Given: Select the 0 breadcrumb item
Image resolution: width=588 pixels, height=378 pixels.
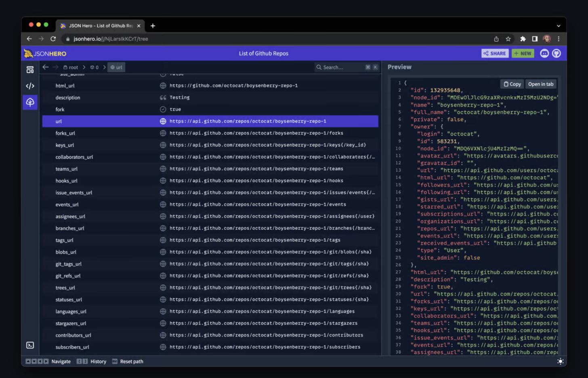Looking at the screenshot, I should click(94, 68).
